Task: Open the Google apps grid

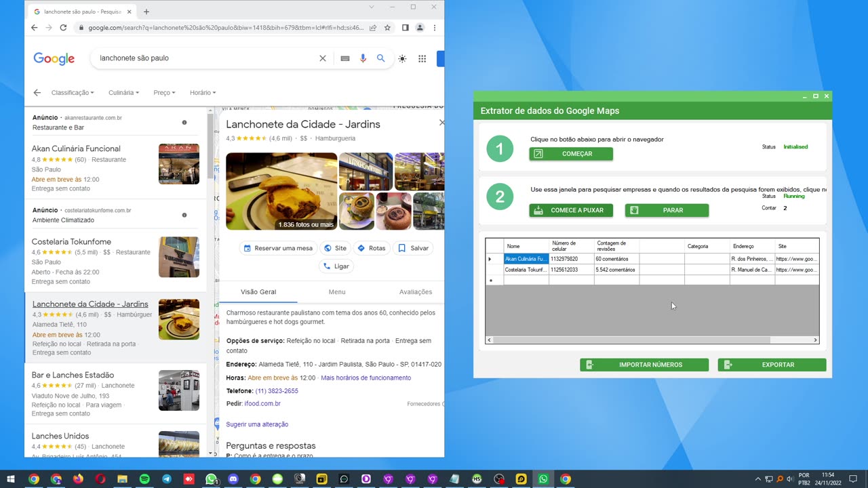Action: (422, 59)
